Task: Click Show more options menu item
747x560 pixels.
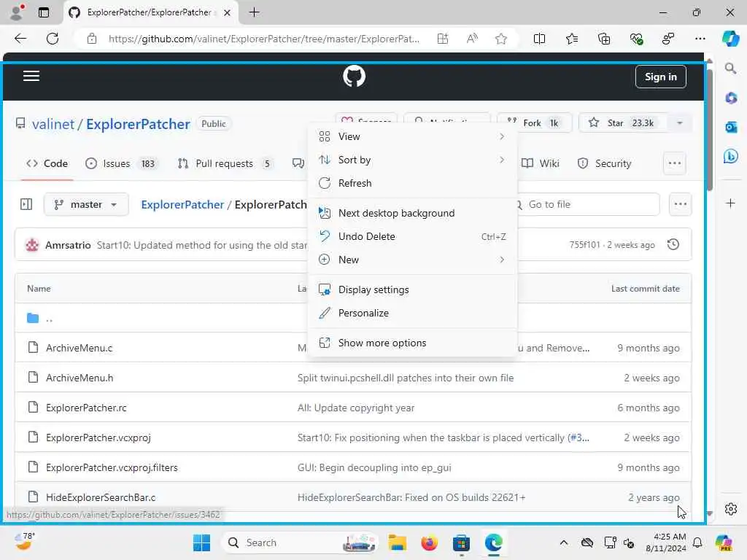Action: point(413,343)
